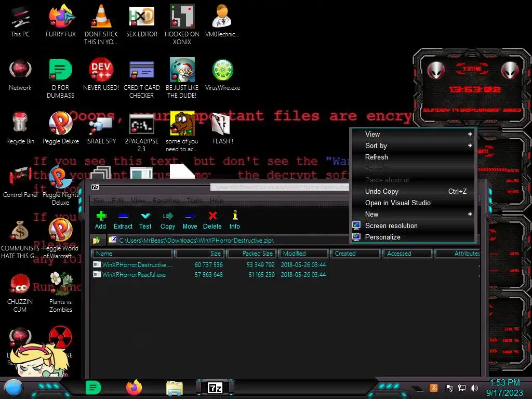Open the green app in taskbar
The height and width of the screenshot is (399, 532).
click(x=94, y=388)
